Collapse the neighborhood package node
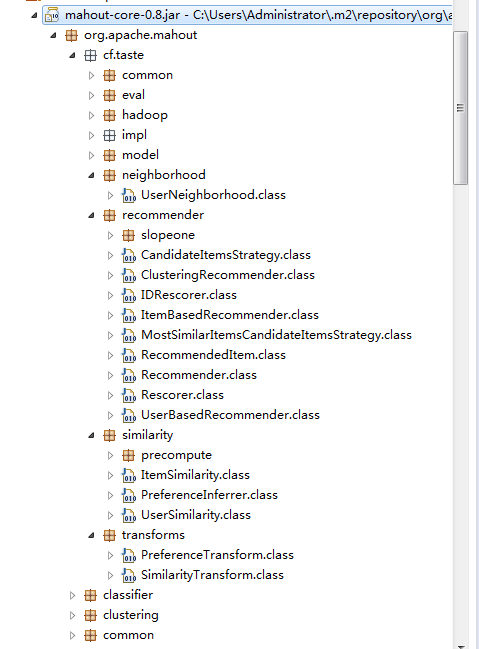 pyautogui.click(x=91, y=175)
